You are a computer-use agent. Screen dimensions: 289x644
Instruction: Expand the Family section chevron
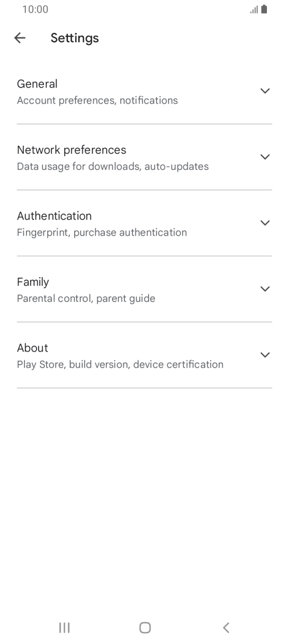click(265, 289)
